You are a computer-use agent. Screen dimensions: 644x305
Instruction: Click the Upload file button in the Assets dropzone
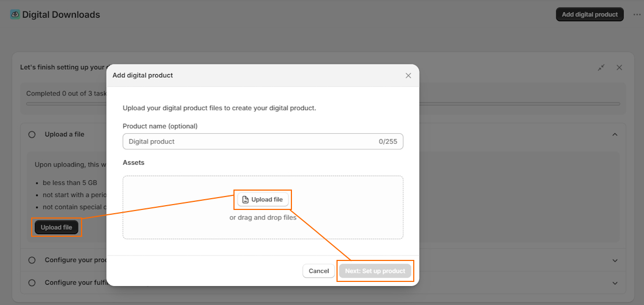(x=263, y=199)
